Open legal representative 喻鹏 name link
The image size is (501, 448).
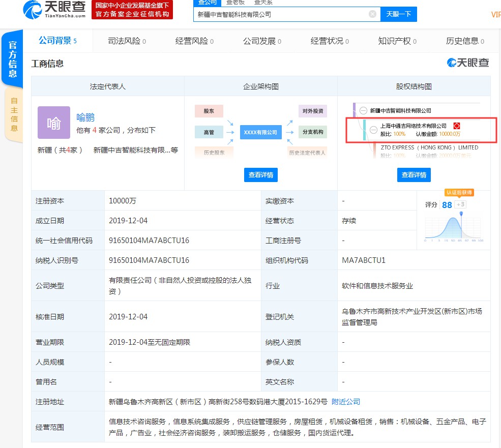point(85,117)
